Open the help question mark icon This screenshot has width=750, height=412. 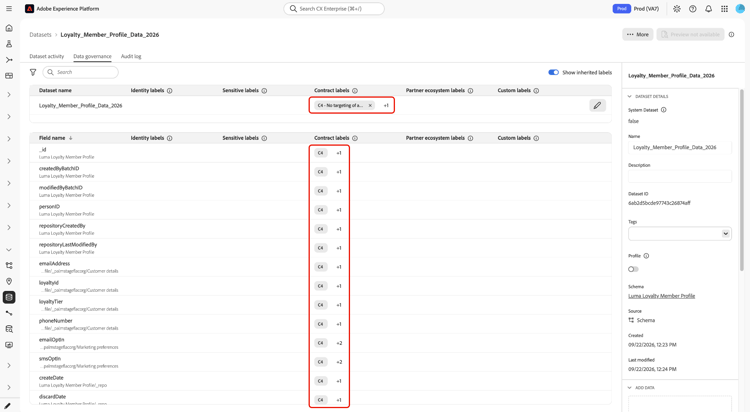[x=693, y=9]
